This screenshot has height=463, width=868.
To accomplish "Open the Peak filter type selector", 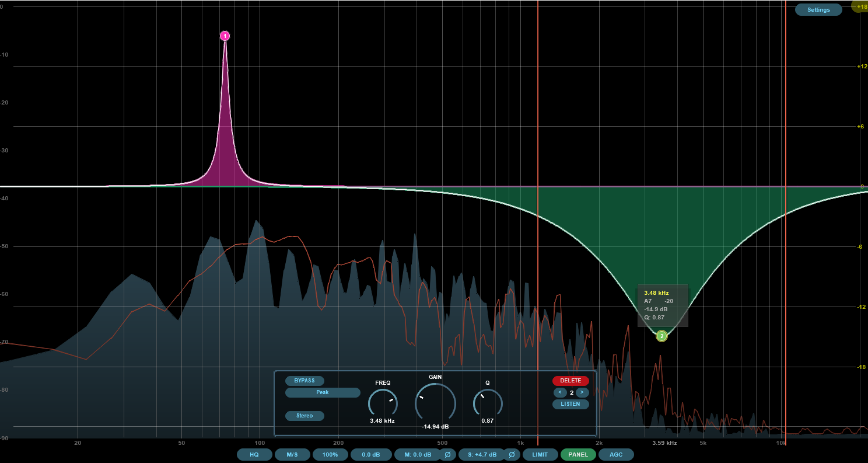I will [x=323, y=392].
